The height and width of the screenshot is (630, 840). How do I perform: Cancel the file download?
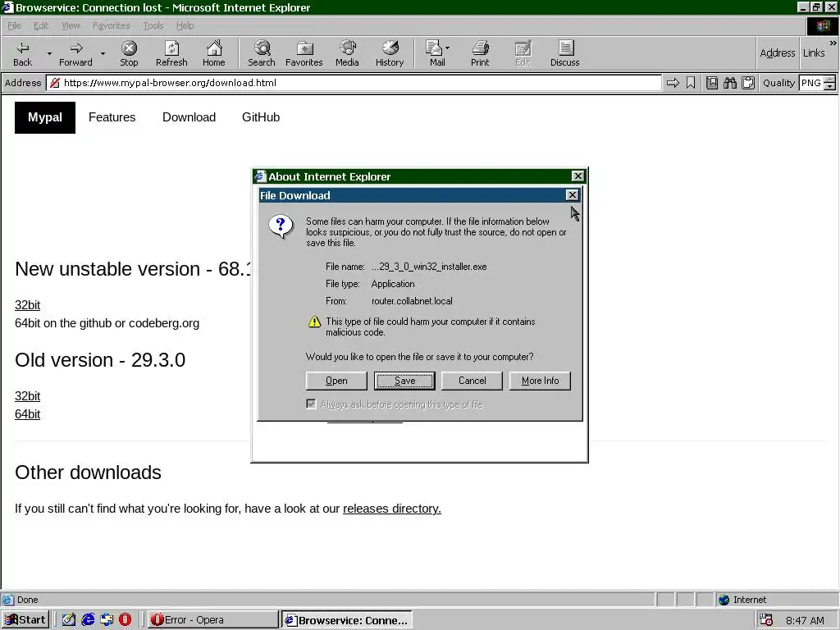472,381
